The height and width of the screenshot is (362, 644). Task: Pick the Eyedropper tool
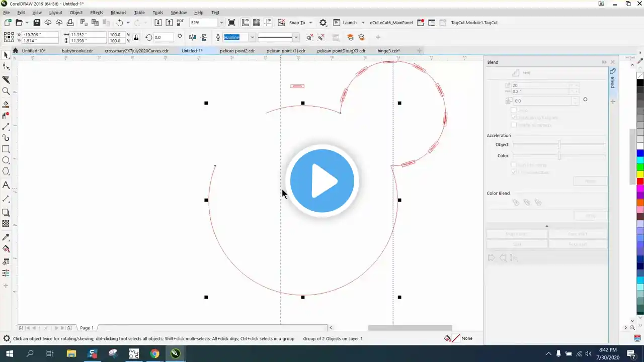point(6,237)
